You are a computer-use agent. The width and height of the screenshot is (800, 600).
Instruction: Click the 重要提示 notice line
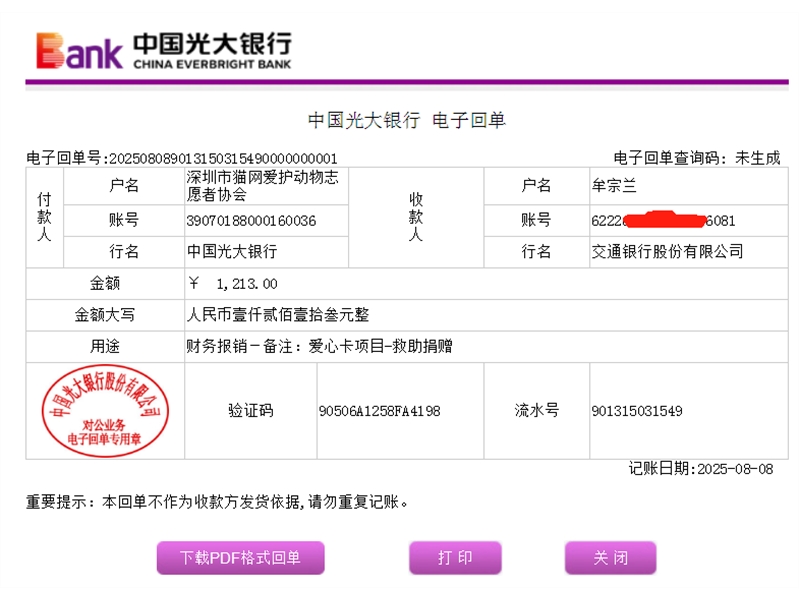click(217, 502)
